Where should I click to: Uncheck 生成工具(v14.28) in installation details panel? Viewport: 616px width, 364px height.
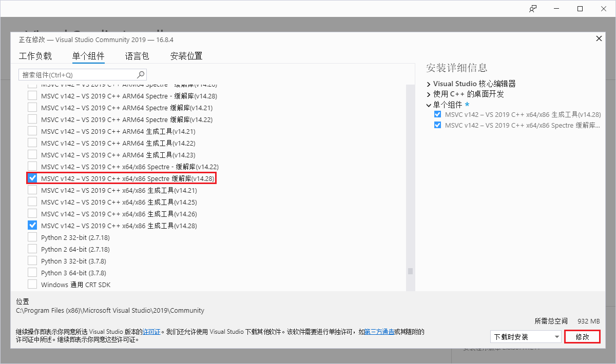click(437, 115)
